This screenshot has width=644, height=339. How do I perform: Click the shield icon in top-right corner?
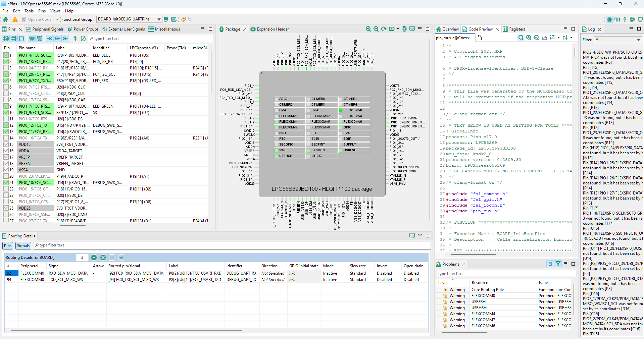[x=640, y=19]
